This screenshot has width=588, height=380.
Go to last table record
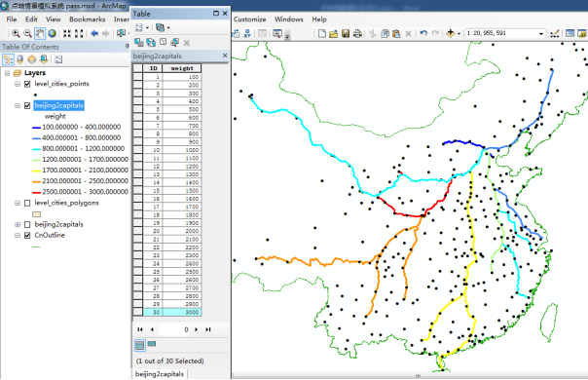208,329
